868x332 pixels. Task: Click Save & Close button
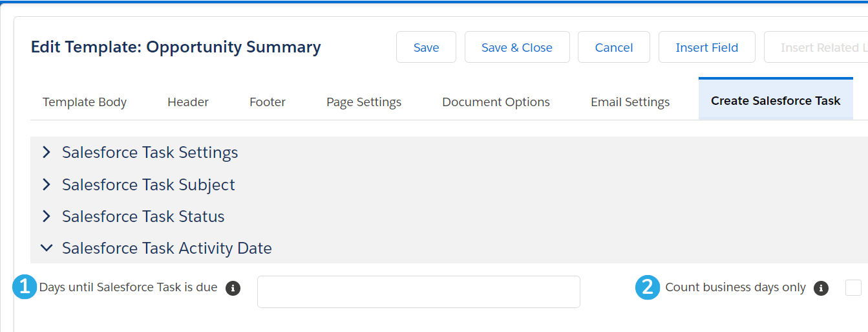[x=517, y=47]
